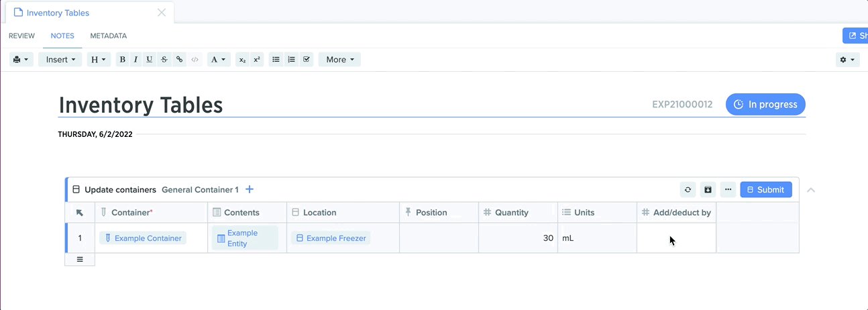Insert a bulleted list
Viewport: 868px width, 310px height.
click(x=276, y=60)
